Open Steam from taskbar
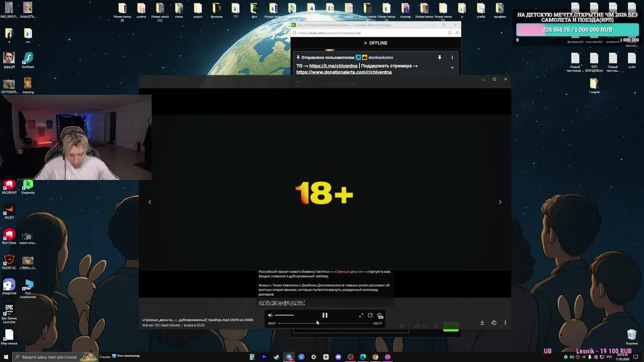Viewport: 644px width, 362px height. pyautogui.click(x=276, y=357)
